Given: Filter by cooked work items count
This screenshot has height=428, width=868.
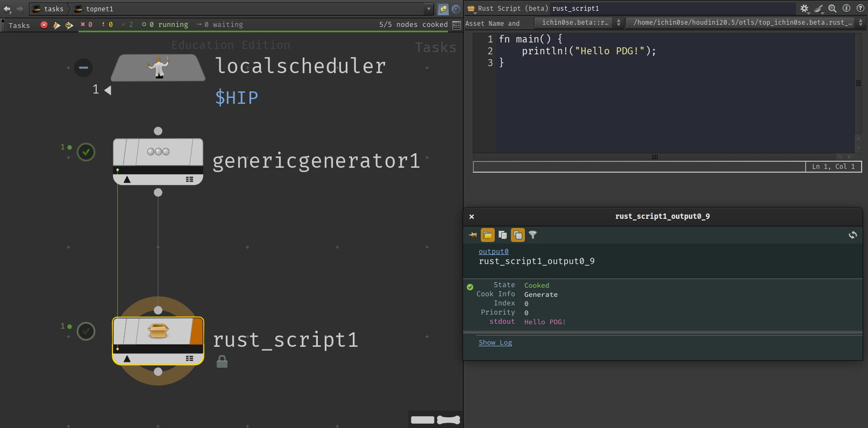Looking at the screenshot, I should pos(127,25).
